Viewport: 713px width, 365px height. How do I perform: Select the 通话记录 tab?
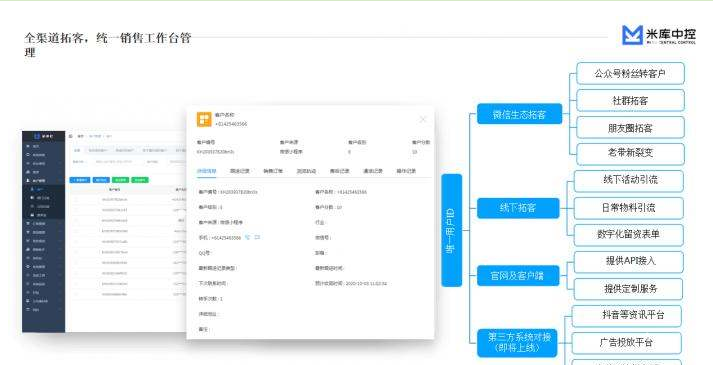tap(373, 171)
